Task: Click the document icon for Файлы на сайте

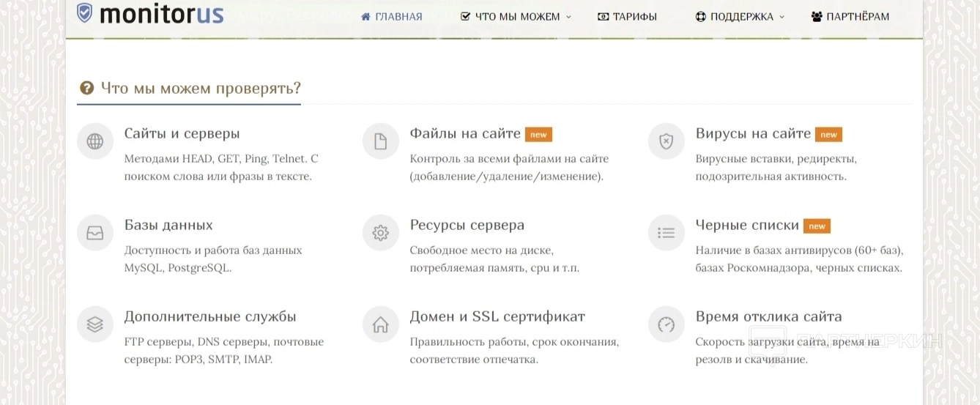Action: click(x=381, y=142)
